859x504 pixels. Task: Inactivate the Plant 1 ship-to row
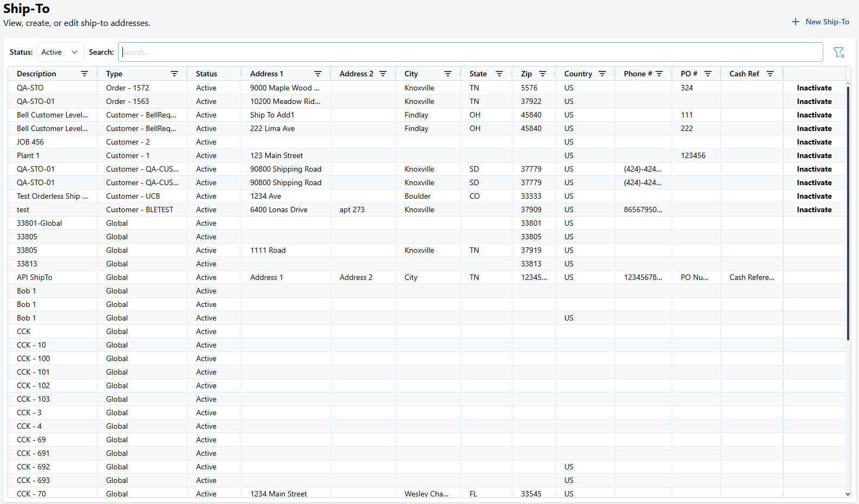[814, 155]
